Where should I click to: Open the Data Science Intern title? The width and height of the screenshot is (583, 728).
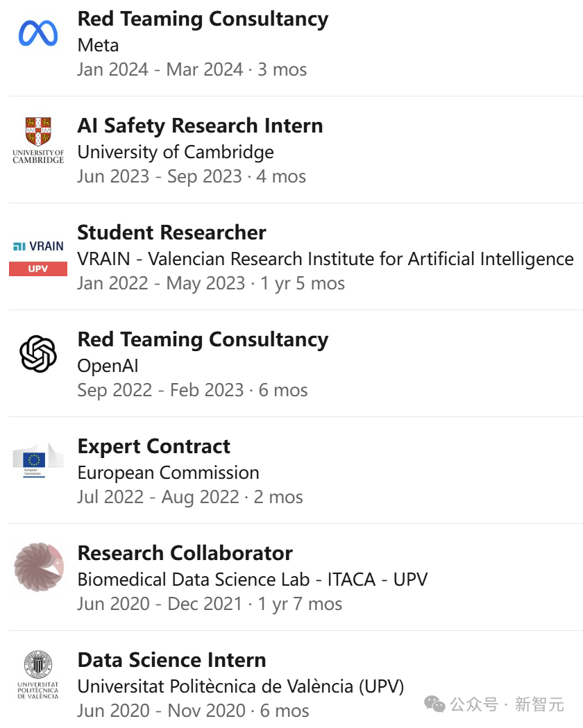171,660
